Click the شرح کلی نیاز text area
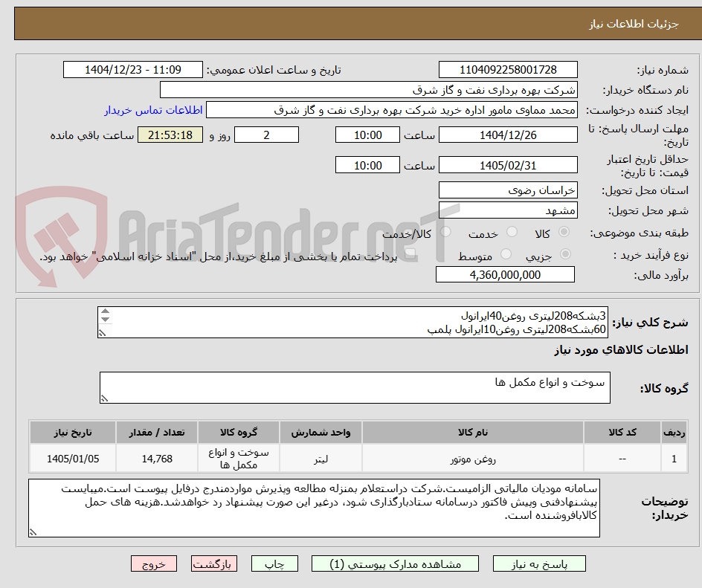702x588 pixels. click(352, 322)
